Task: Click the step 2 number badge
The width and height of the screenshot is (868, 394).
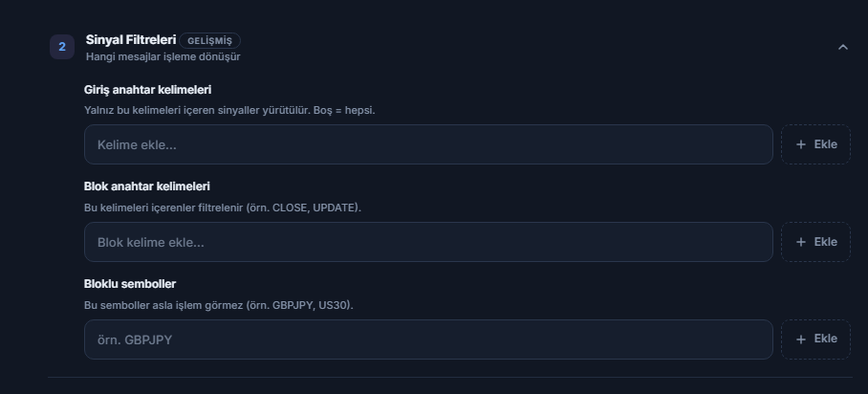Action: (x=62, y=47)
